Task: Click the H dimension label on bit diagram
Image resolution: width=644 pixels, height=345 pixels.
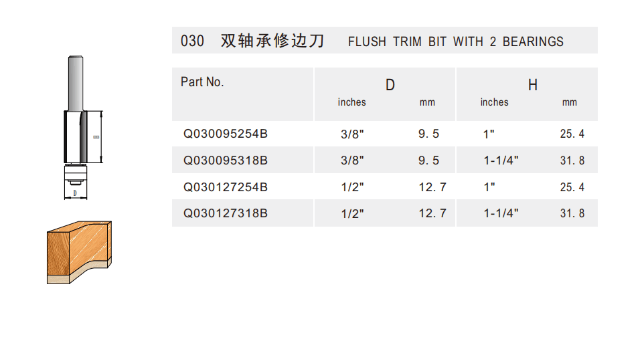Action: pos(96,136)
